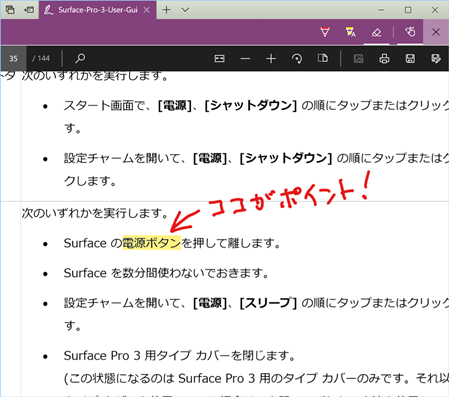Click the yellow highlighted 電源ボタン text

[152, 243]
